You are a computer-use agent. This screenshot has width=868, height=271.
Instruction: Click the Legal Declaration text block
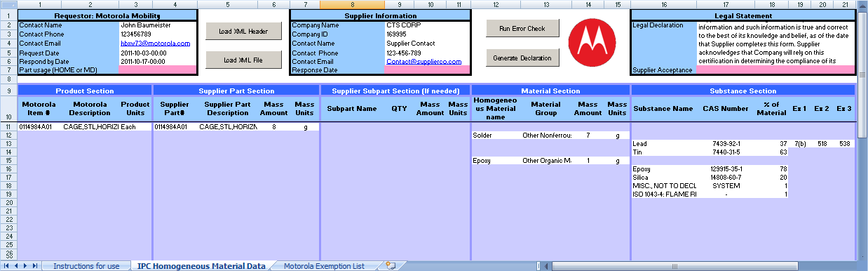coord(775,43)
